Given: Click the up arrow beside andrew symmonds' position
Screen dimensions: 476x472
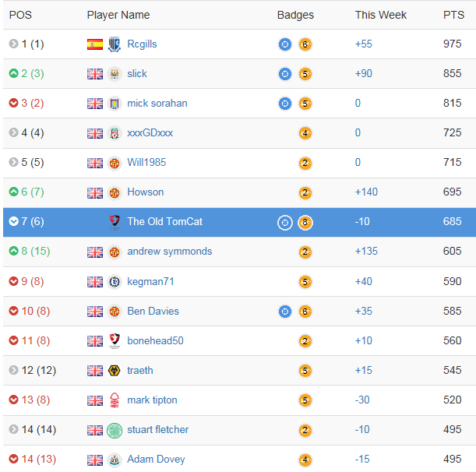Looking at the screenshot, I should coord(13,252).
